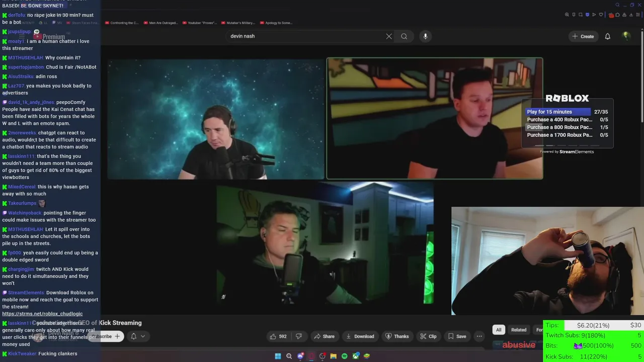Select the 'Related' filter chip
This screenshot has width=644, height=362.
tap(519, 330)
